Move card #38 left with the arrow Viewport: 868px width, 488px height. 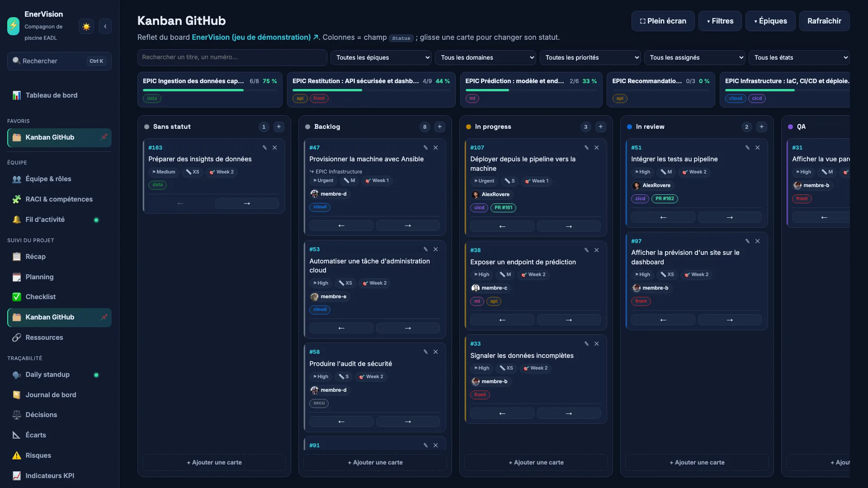click(x=502, y=320)
